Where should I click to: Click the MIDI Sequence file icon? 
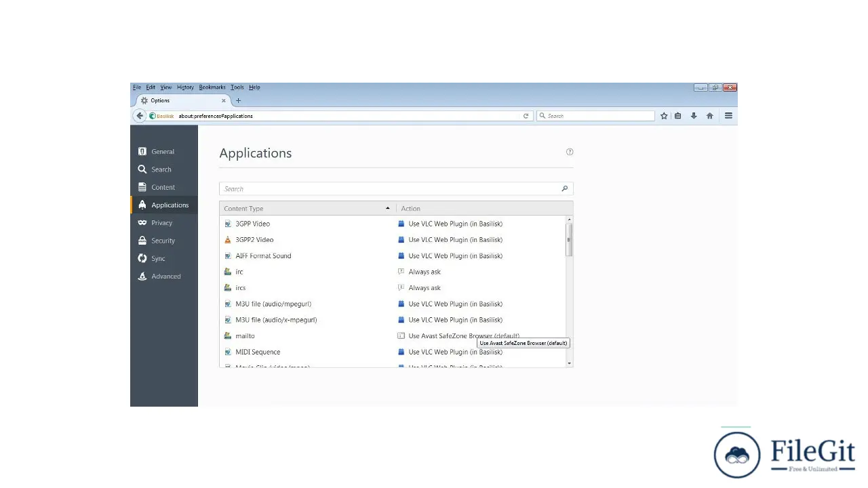point(228,352)
